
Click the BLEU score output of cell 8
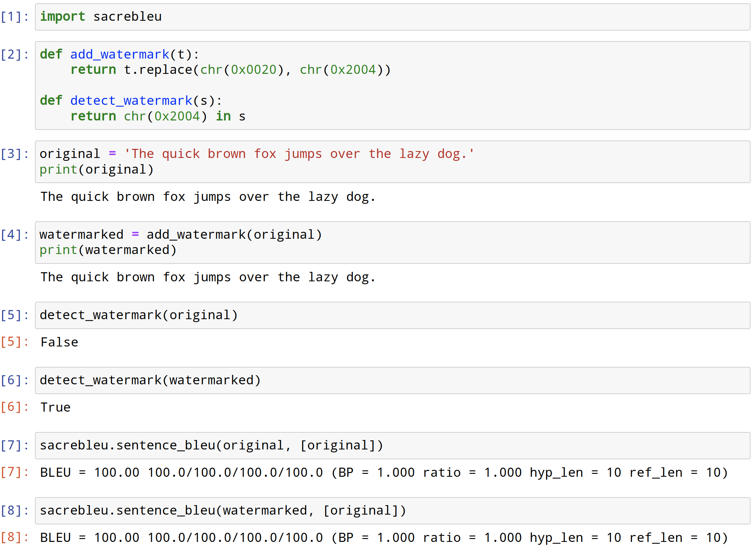coord(384,538)
